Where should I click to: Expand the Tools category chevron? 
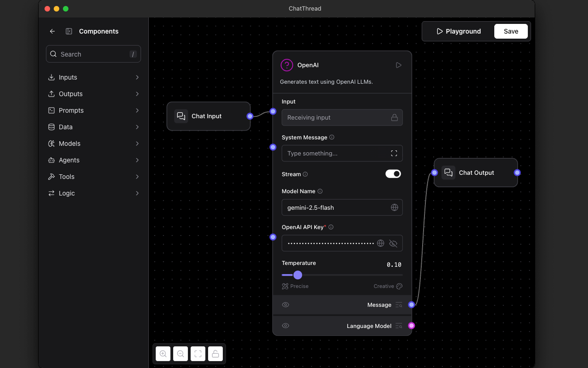point(137,177)
